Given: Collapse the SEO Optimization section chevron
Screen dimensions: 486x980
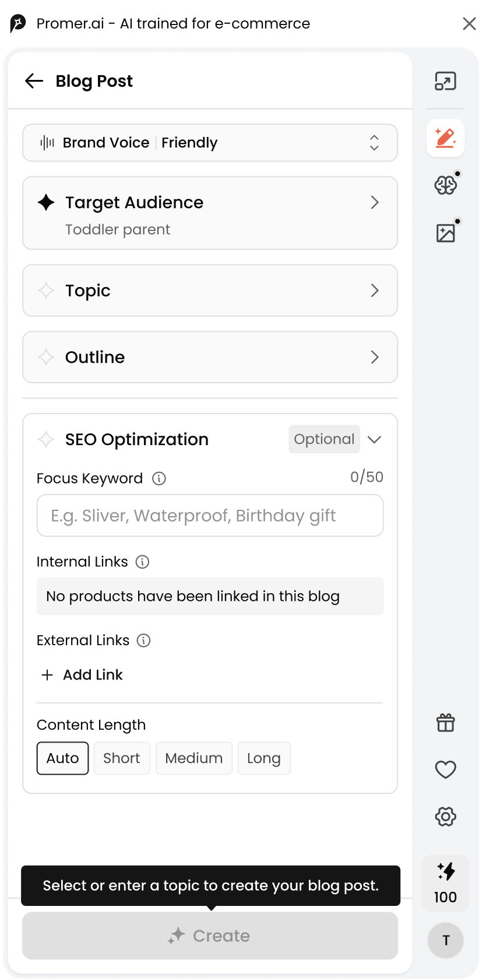Looking at the screenshot, I should tap(375, 439).
